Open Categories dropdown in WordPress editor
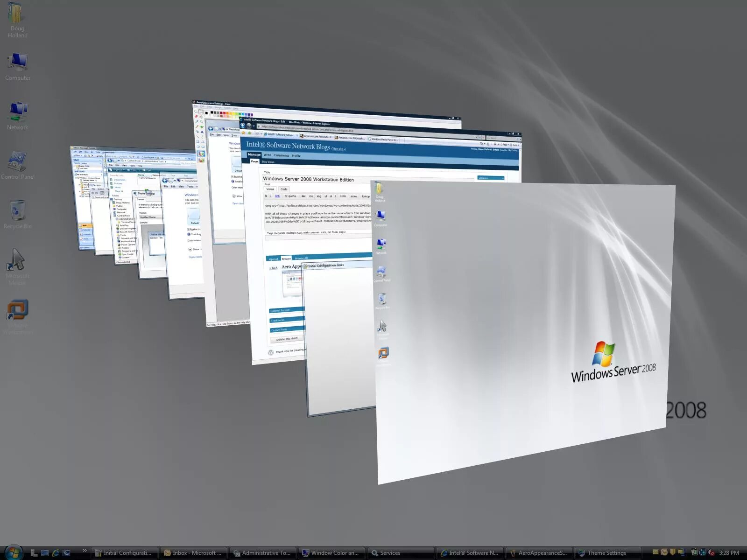747x560 pixels. click(491, 178)
